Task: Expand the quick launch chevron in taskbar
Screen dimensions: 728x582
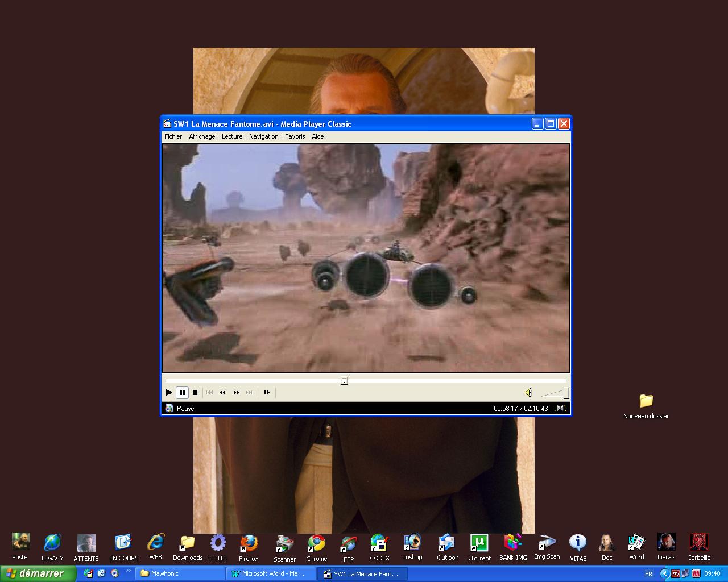Action: [129, 571]
